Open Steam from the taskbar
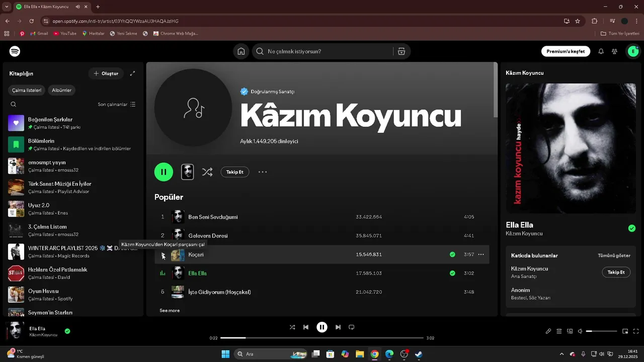This screenshot has width=644, height=362. (x=419, y=354)
